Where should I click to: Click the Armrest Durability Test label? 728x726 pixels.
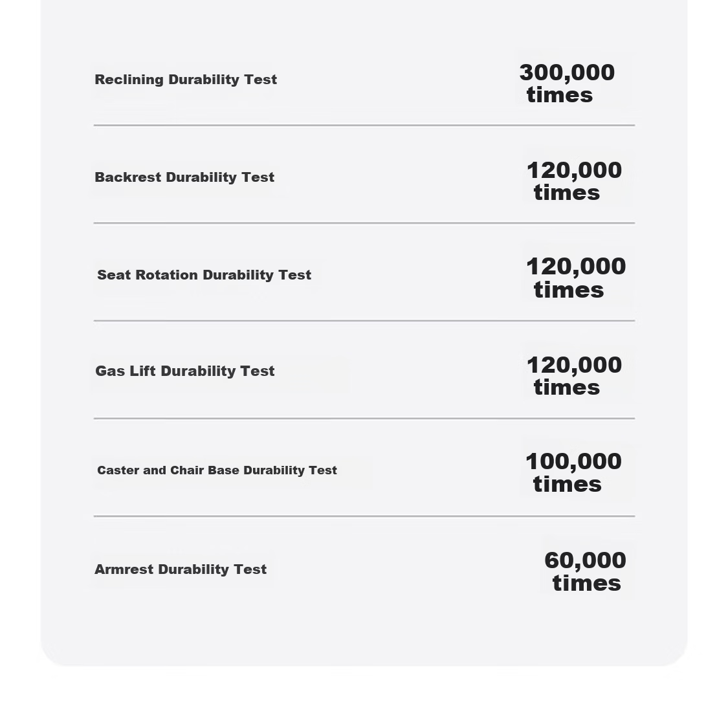coord(180,569)
